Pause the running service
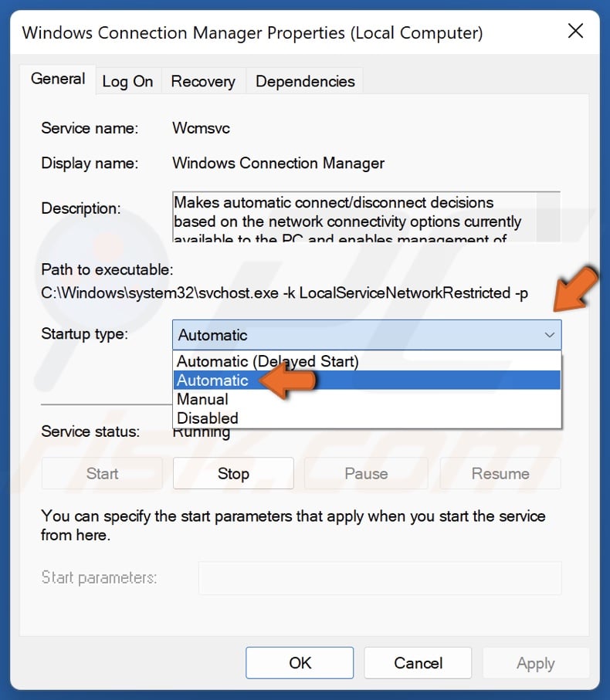 click(x=366, y=473)
